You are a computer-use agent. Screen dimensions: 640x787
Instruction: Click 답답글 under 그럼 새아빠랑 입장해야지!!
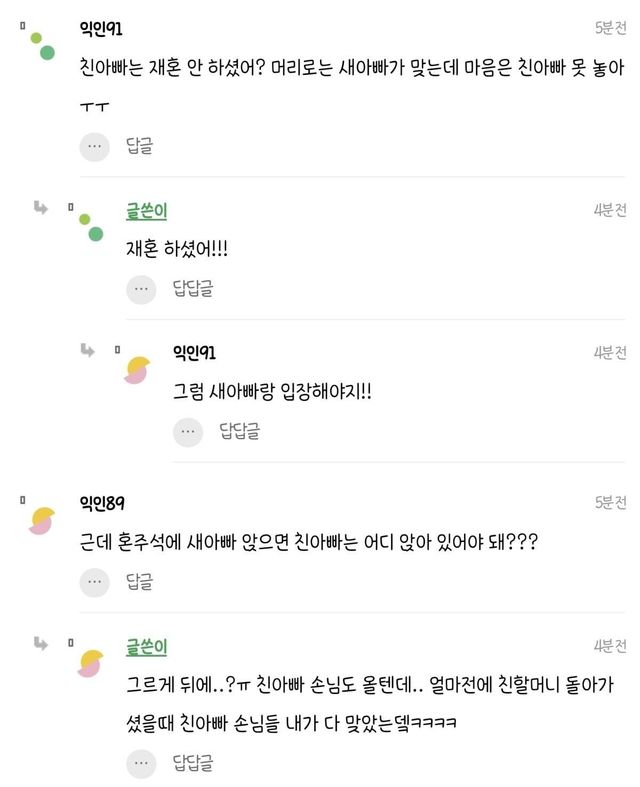pos(240,431)
